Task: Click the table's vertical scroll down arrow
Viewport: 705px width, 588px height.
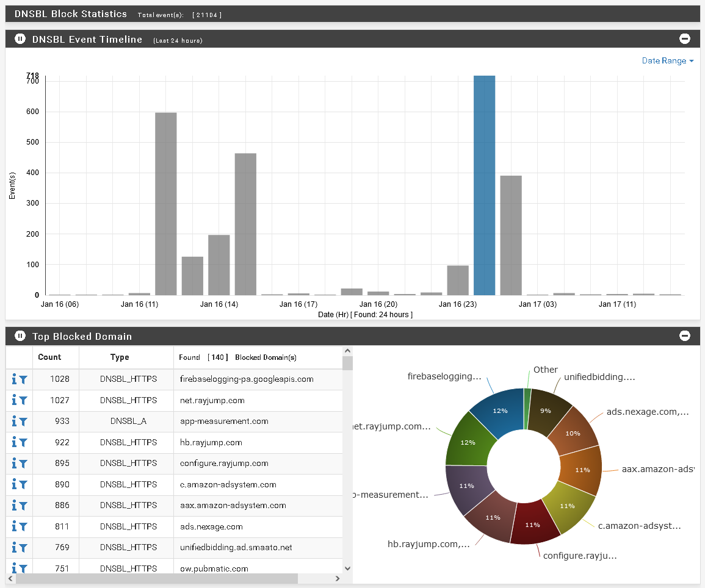Action: tap(347, 568)
